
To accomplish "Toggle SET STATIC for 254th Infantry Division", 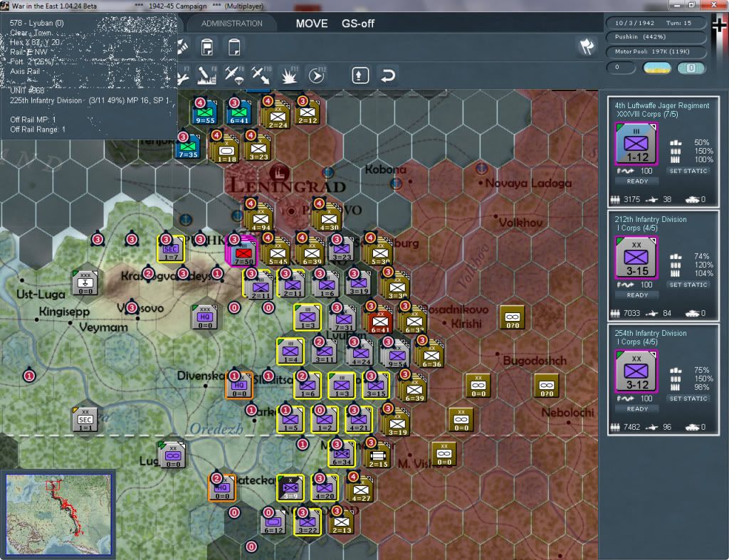I will (688, 398).
